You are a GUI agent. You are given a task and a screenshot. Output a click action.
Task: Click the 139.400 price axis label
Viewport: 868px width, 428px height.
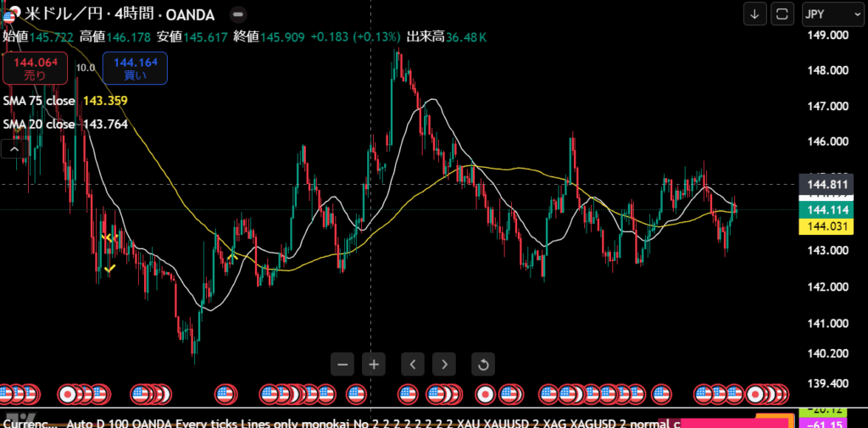[829, 383]
